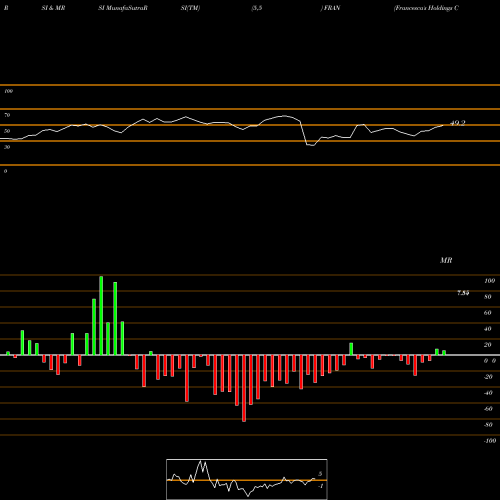500x500 pixels.
Task: Select the 'SI(TM)' header text
Action: click(190, 8)
